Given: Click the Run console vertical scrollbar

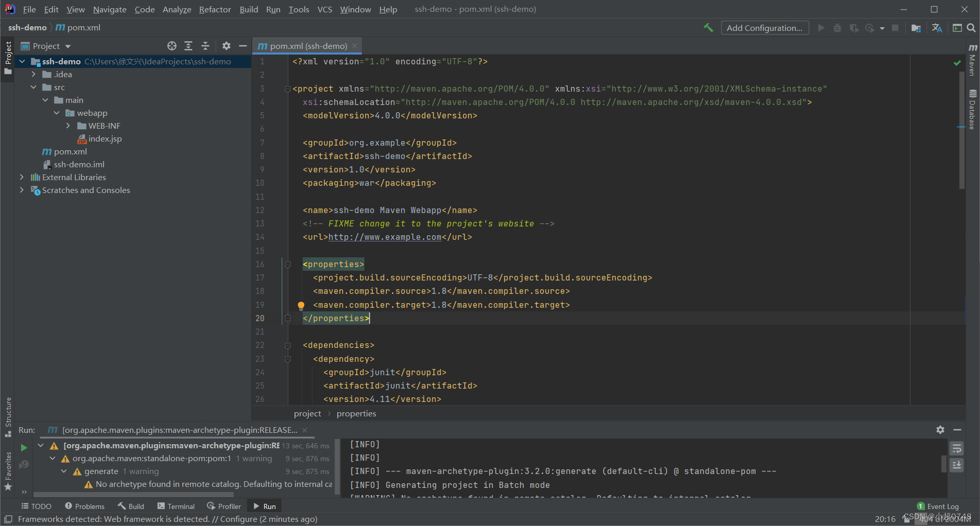Looking at the screenshot, I should click(943, 463).
